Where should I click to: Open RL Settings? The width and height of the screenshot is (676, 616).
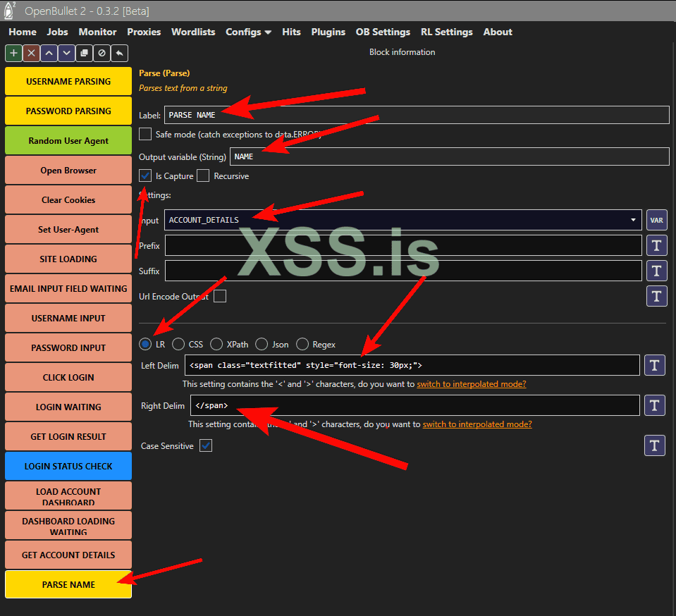pyautogui.click(x=447, y=32)
